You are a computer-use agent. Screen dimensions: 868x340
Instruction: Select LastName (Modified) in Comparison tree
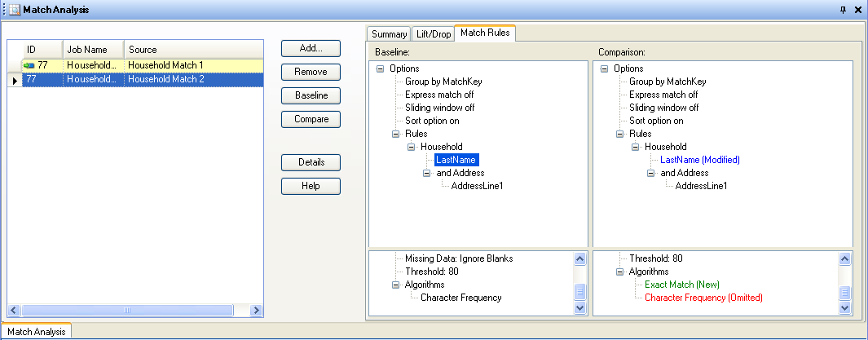tap(700, 160)
